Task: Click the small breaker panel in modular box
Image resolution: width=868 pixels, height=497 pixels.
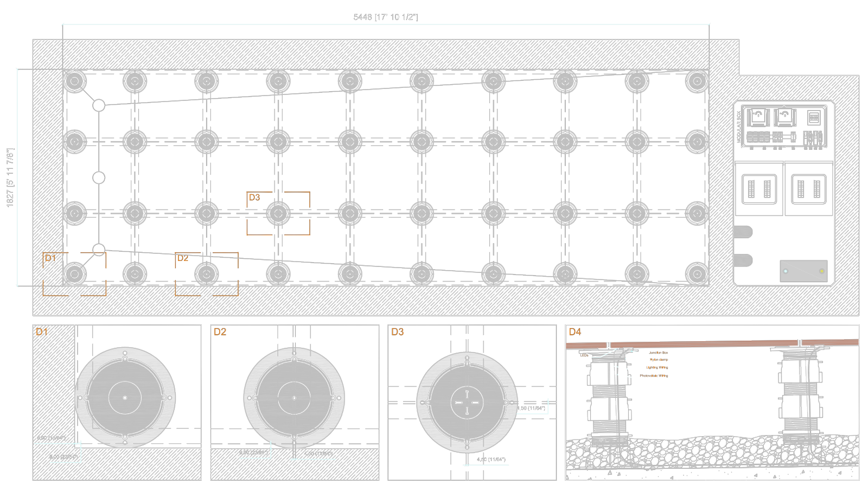Action: (x=814, y=117)
